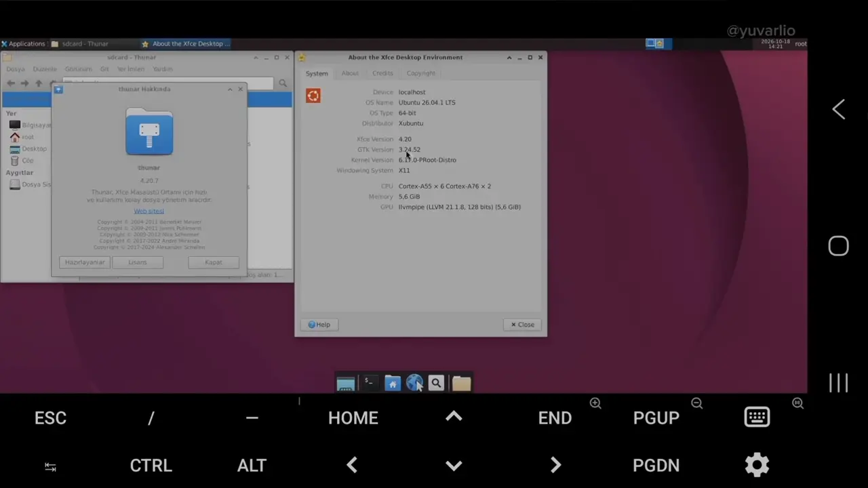Switch to the About tab
Screen dimensions: 868x488
[x=350, y=73]
